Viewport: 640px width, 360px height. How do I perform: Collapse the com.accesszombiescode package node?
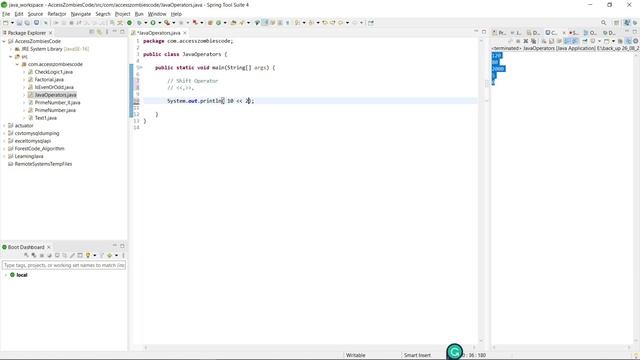18,64
